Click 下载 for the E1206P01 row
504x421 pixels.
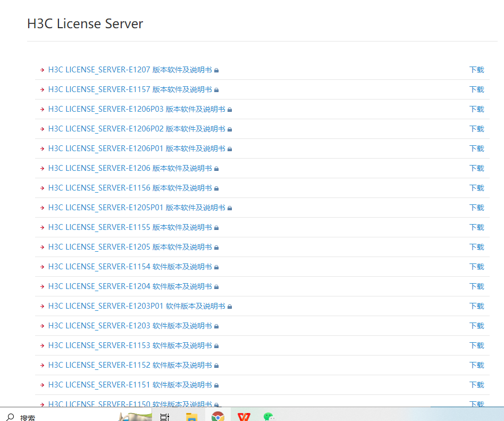tap(477, 148)
